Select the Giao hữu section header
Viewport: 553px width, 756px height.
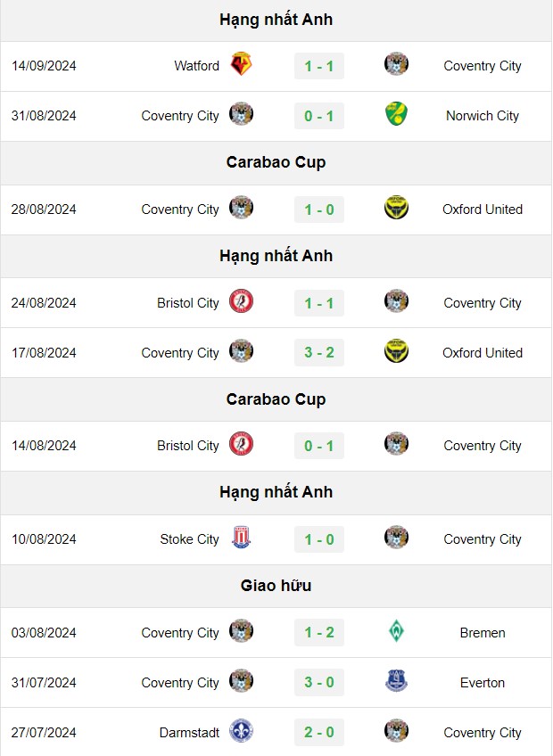pos(276,586)
